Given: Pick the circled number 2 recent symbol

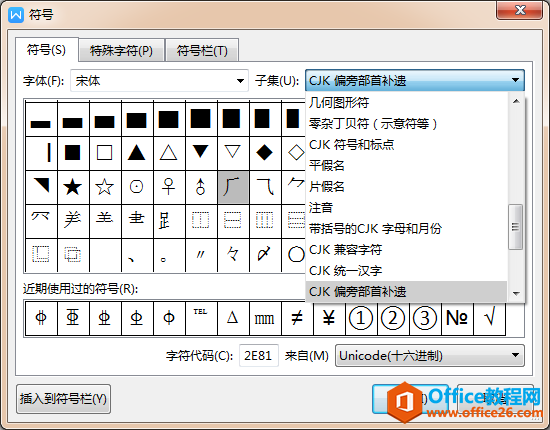Looking at the screenshot, I should point(393,318).
